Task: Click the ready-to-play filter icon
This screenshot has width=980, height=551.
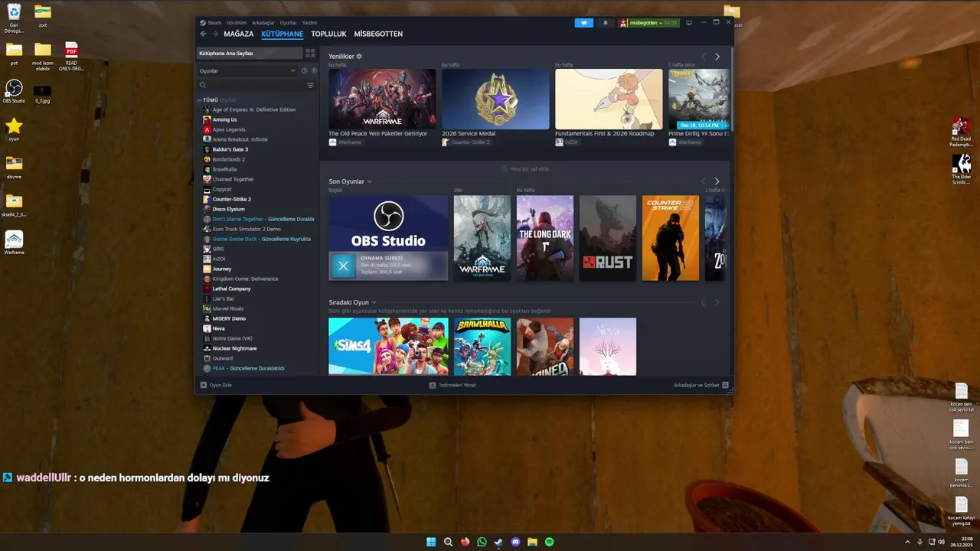Action: pyautogui.click(x=313, y=70)
